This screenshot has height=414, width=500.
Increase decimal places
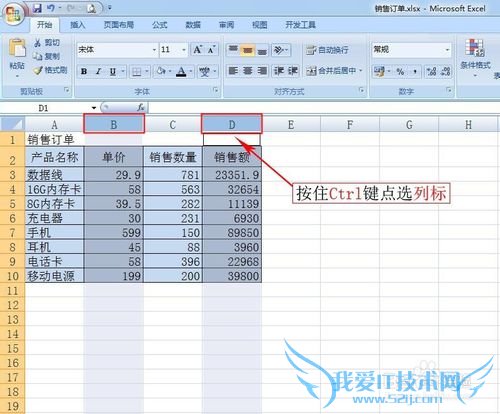[432, 71]
